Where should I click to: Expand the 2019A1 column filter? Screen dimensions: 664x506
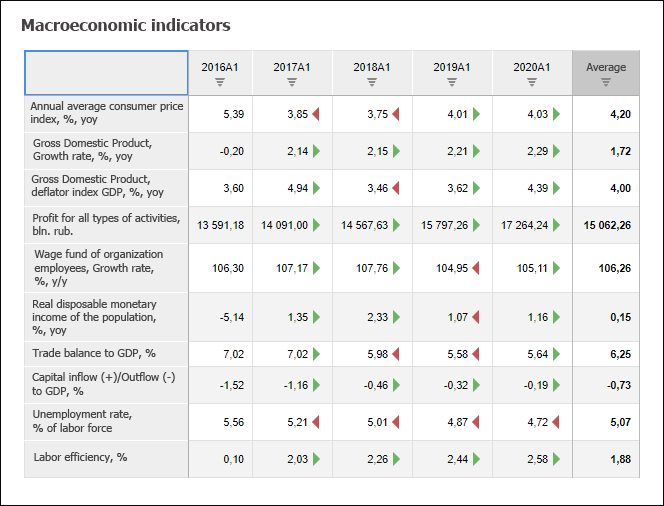tap(452, 83)
